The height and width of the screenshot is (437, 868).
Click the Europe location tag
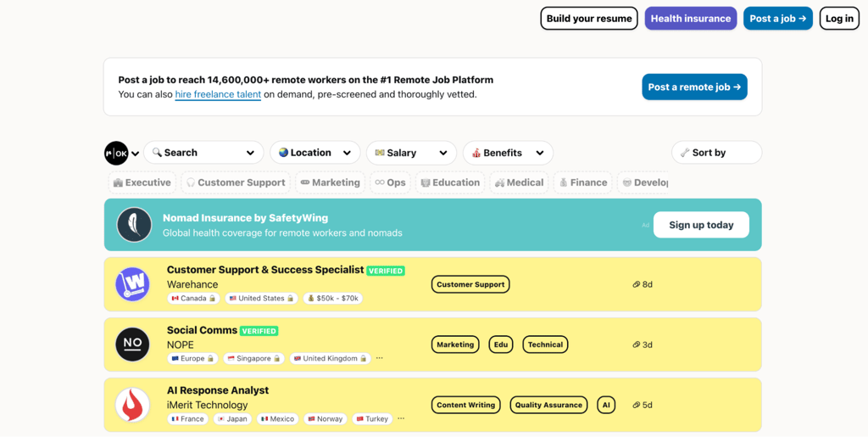192,358
